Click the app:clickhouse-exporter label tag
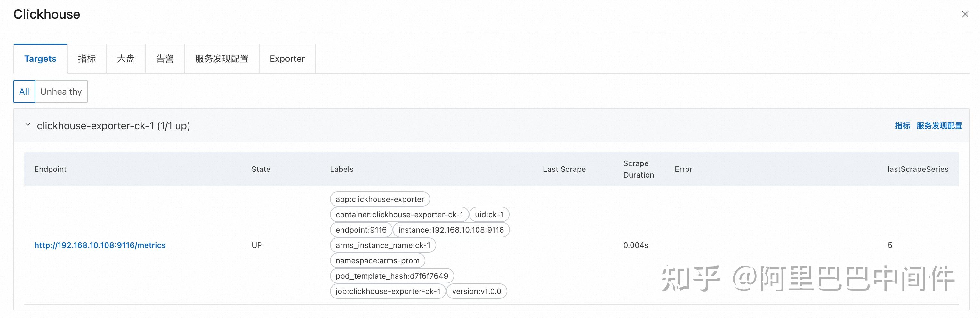Image resolution: width=980 pixels, height=318 pixels. (380, 199)
